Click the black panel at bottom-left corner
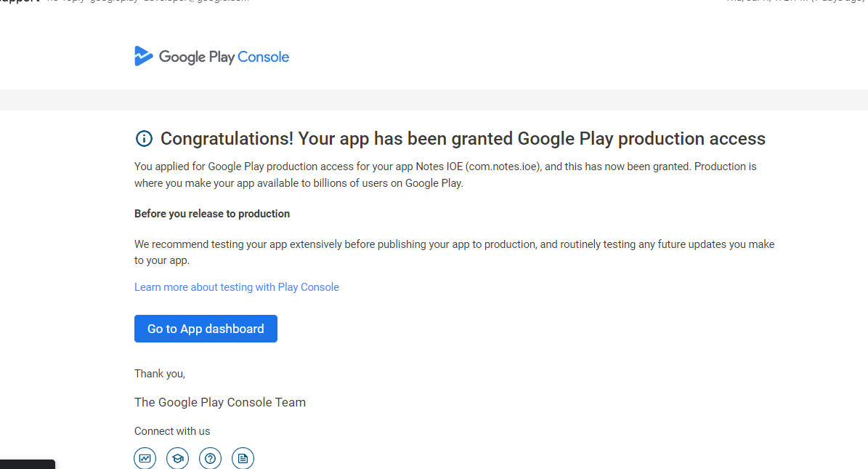868x469 pixels. click(x=27, y=463)
